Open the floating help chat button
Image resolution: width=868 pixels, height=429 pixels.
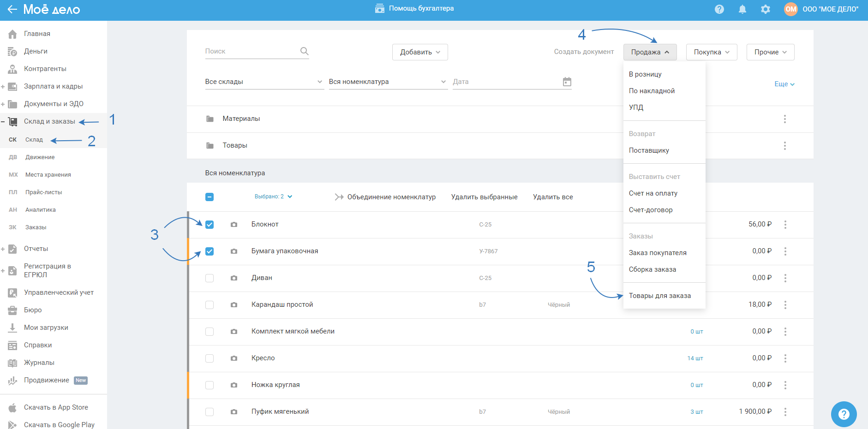[x=844, y=414]
